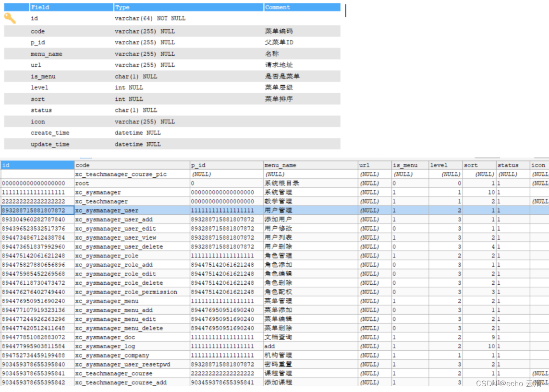
Task: Select p_id cell 903459378655395841
Action: (x=227, y=382)
